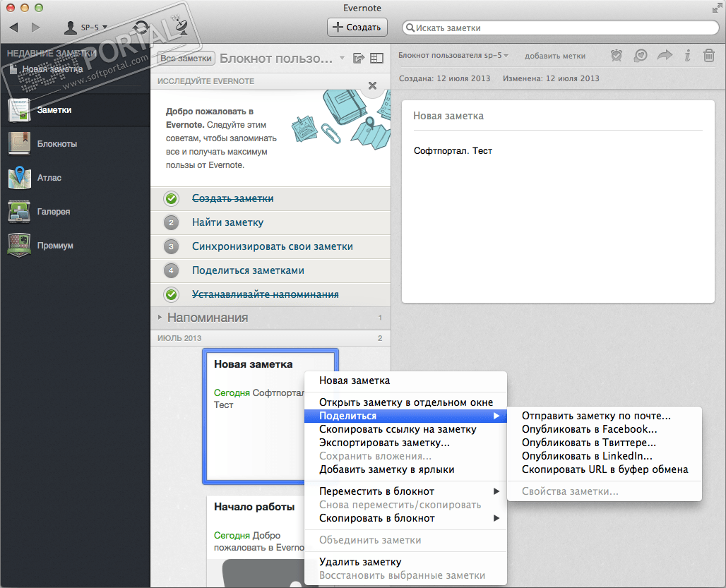Delete note with the trash icon
Viewport: 726px width, 588px height.
click(709, 56)
